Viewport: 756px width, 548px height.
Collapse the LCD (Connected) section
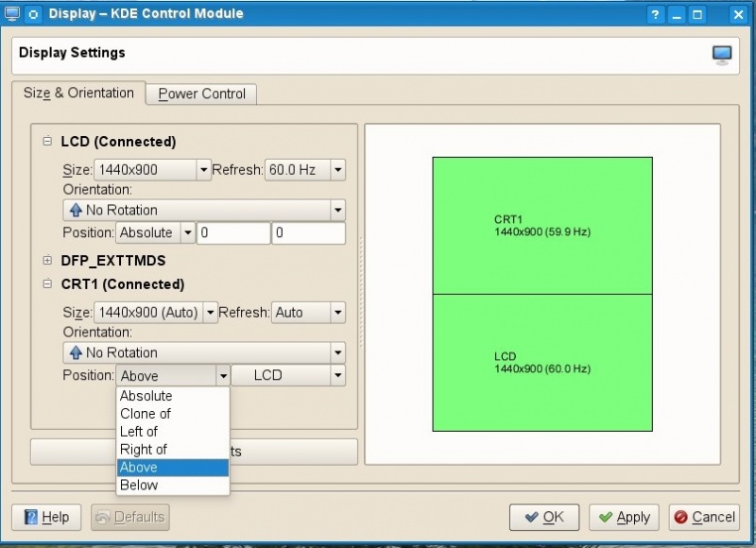pos(47,142)
